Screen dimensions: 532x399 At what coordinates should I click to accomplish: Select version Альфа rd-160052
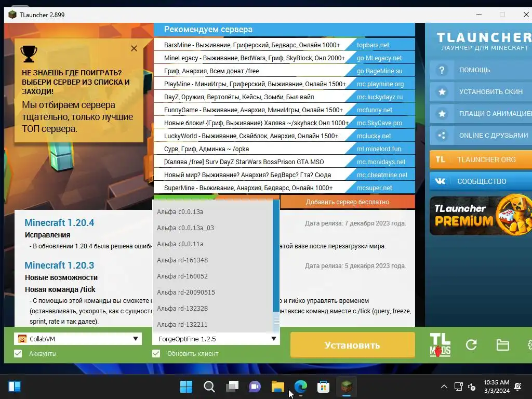[212, 276]
